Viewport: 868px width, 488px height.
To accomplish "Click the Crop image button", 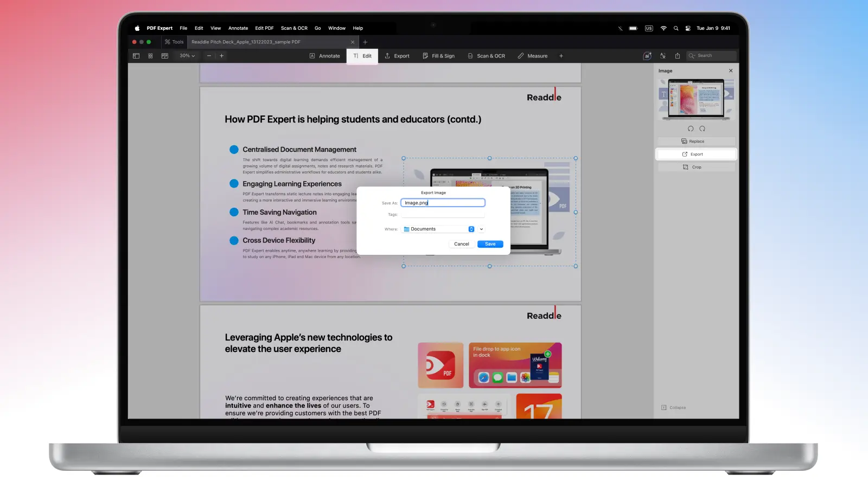I will pyautogui.click(x=697, y=168).
